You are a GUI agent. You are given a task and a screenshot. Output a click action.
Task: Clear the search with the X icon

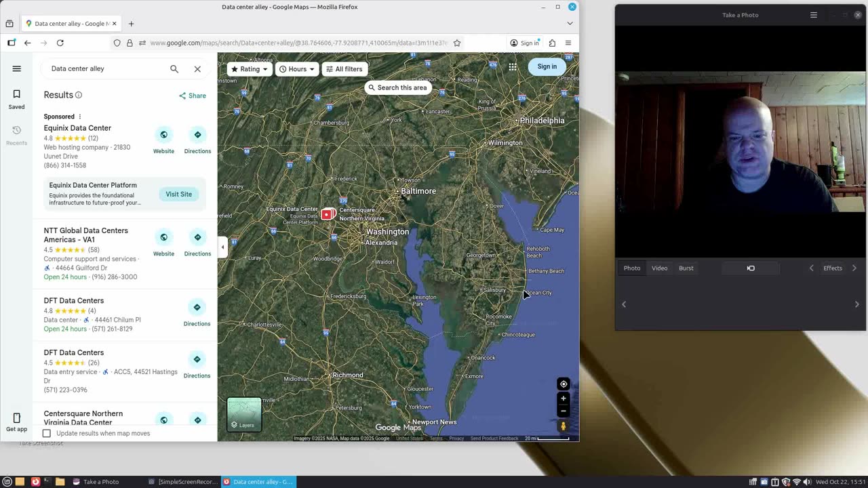(197, 68)
